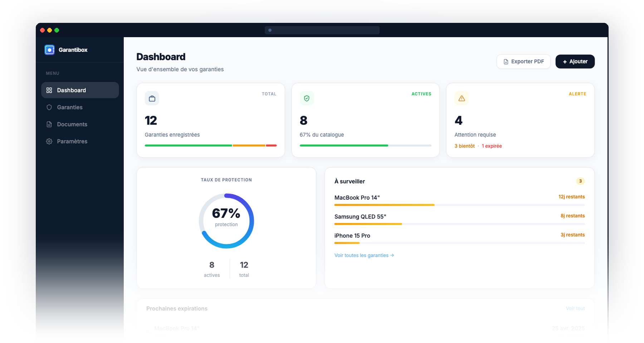
Task: Click the 67% protection ring chart
Action: click(x=226, y=221)
